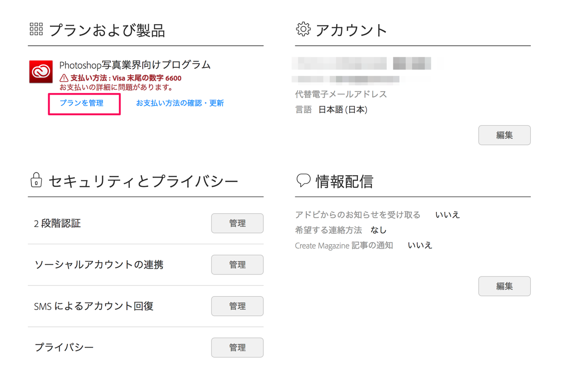Manage SMS によるアカウント回復 settings

click(237, 306)
